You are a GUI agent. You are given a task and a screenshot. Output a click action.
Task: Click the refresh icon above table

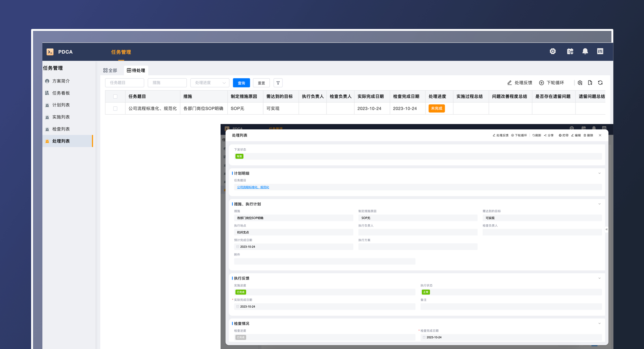(x=600, y=83)
